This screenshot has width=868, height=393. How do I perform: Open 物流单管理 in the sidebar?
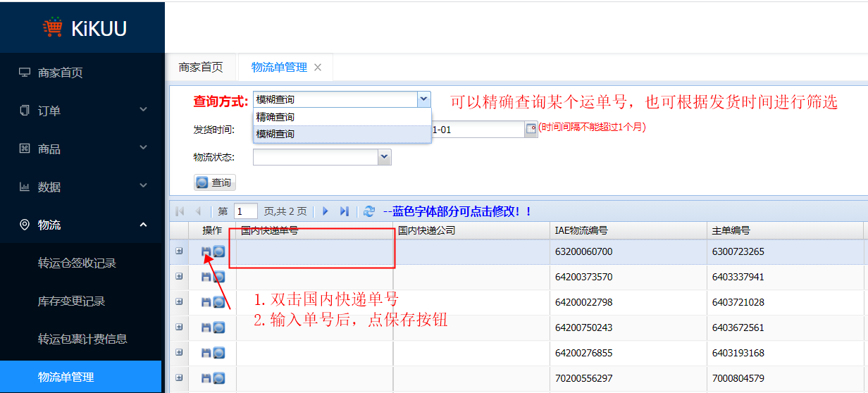[x=81, y=377]
